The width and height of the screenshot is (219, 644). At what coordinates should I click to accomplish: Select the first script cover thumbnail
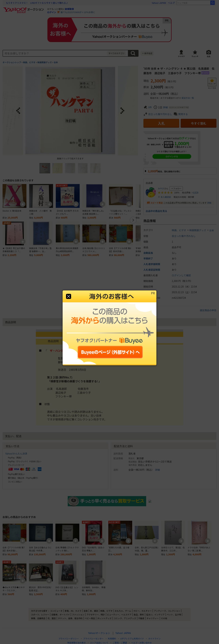pos(45,168)
